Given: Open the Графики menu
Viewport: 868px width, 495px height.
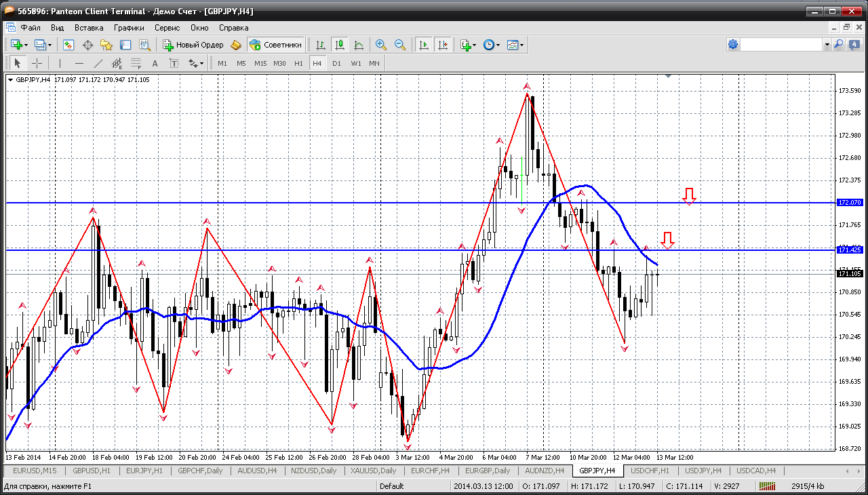Looking at the screenshot, I should click(129, 28).
